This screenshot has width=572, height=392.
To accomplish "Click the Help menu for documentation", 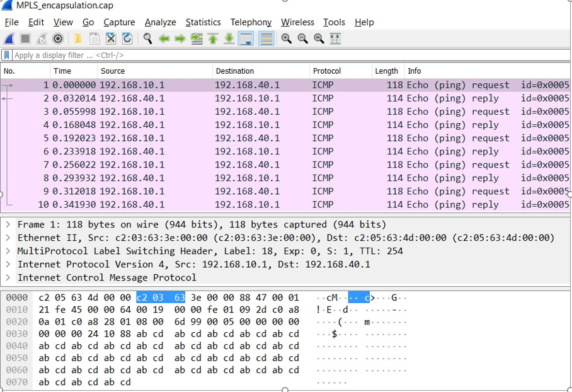I will click(x=364, y=22).
